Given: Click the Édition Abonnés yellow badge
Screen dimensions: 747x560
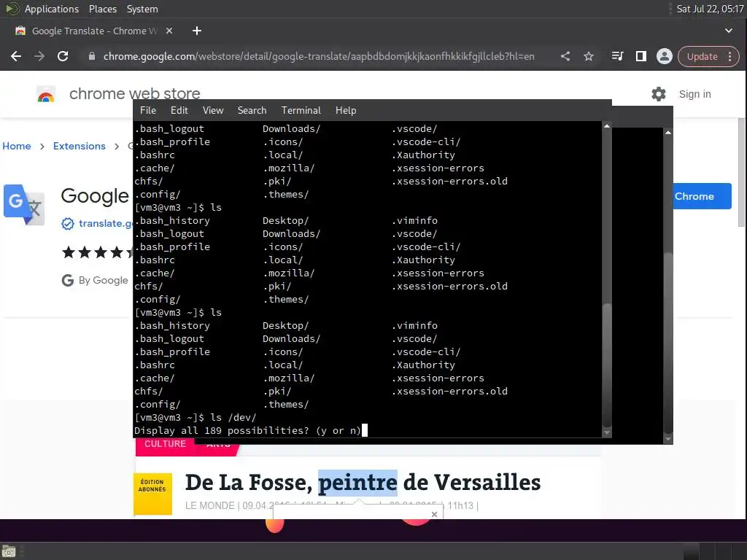Looking at the screenshot, I should [x=152, y=494].
